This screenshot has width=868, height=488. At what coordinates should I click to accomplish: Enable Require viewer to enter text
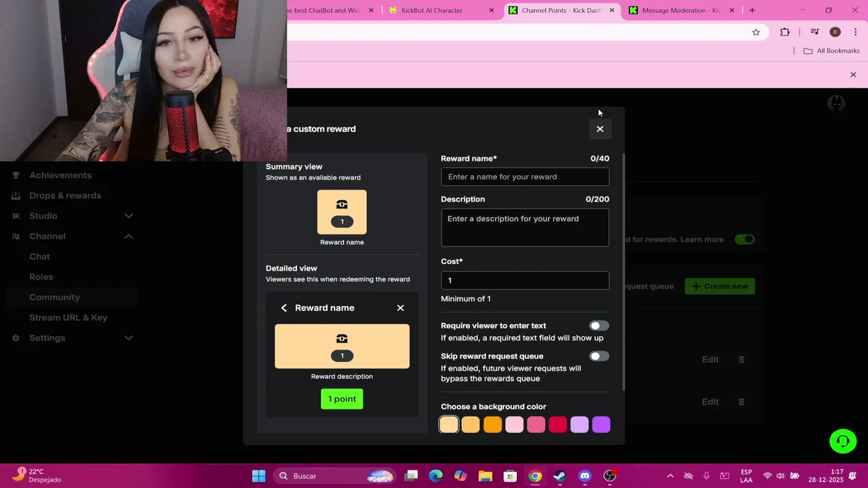coord(599,326)
